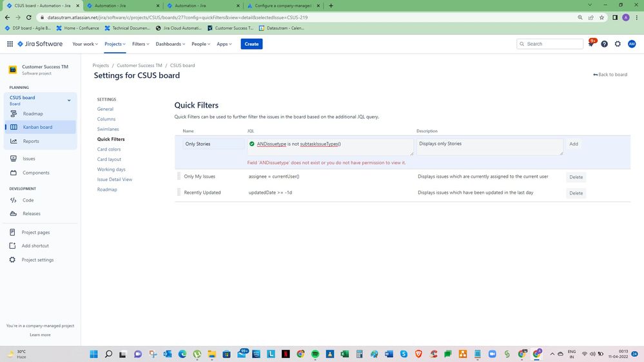Switch to Configure a company-managed browser tab

283,6
